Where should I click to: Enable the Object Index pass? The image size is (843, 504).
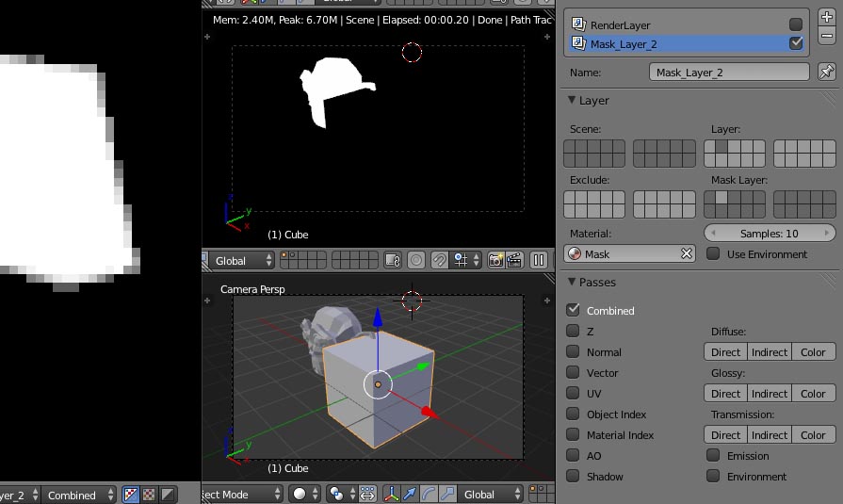(x=573, y=414)
